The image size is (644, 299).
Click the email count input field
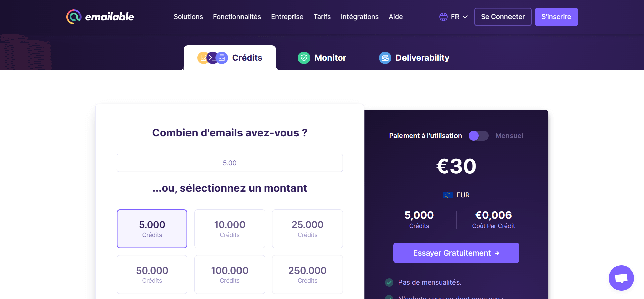[x=230, y=163]
